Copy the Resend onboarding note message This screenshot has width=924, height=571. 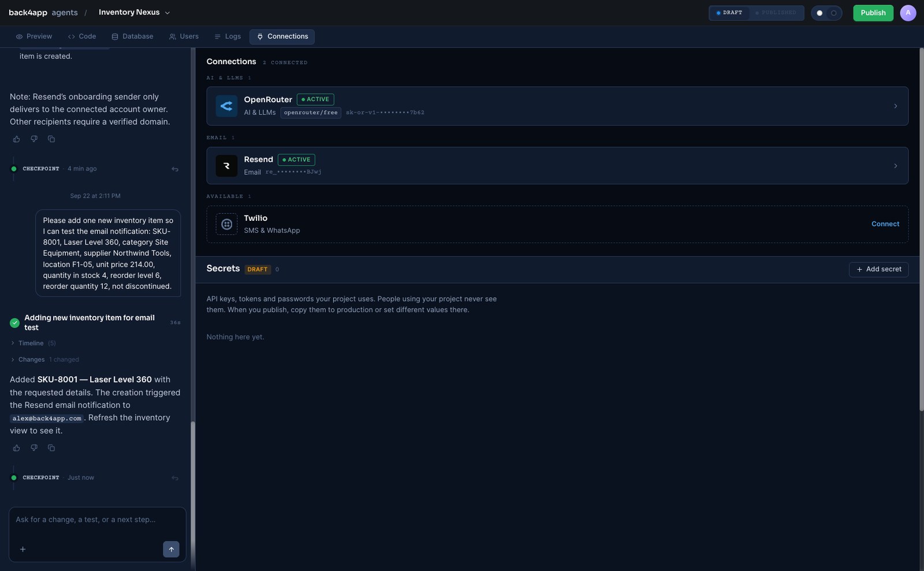[51, 139]
